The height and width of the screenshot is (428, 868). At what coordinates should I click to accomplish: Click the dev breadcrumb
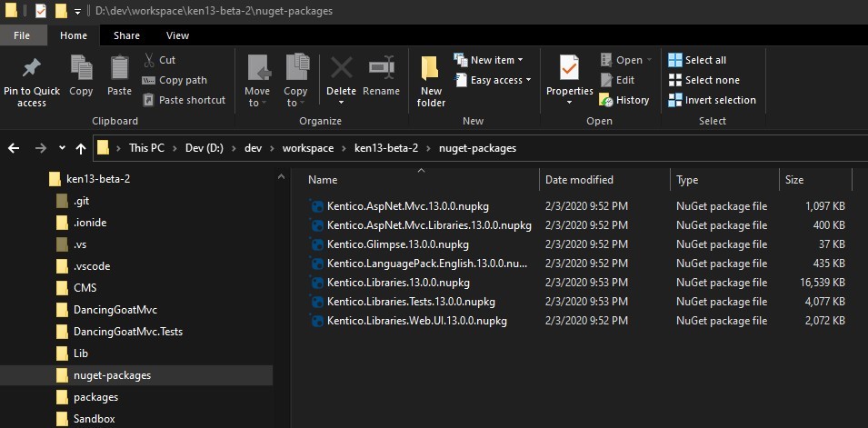pos(253,148)
